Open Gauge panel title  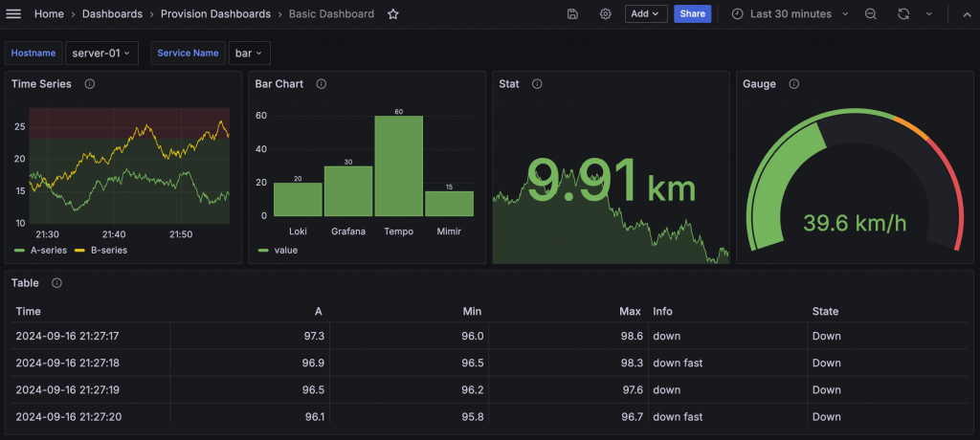point(759,84)
